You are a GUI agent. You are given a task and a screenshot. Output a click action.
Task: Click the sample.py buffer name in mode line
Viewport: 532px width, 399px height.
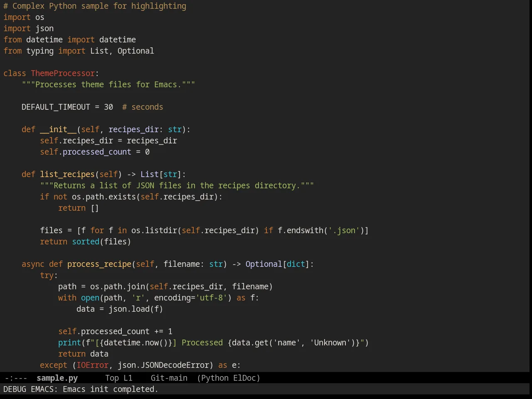point(57,378)
